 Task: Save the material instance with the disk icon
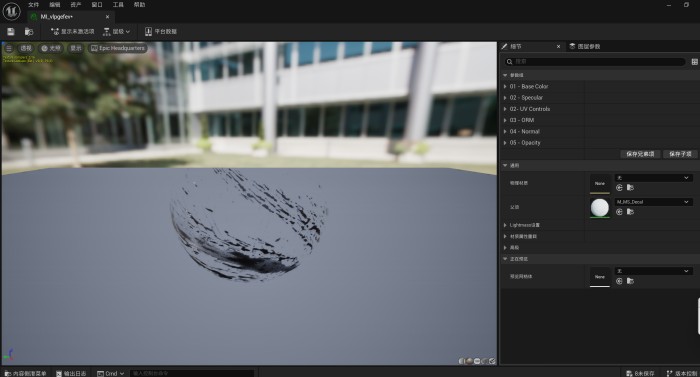11,32
